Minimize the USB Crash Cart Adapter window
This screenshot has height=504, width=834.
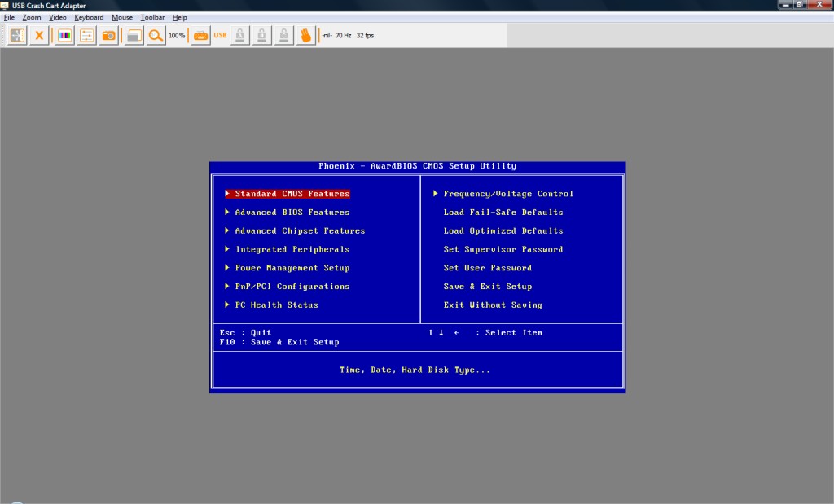click(785, 5)
